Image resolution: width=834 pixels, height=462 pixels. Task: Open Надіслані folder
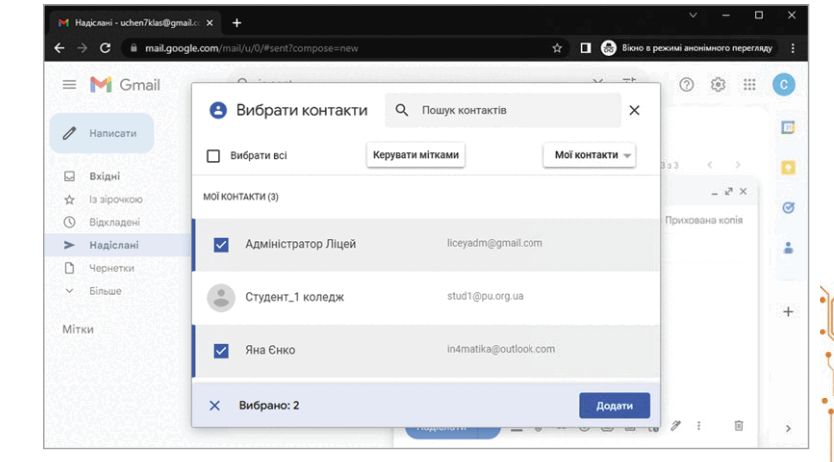point(117,245)
